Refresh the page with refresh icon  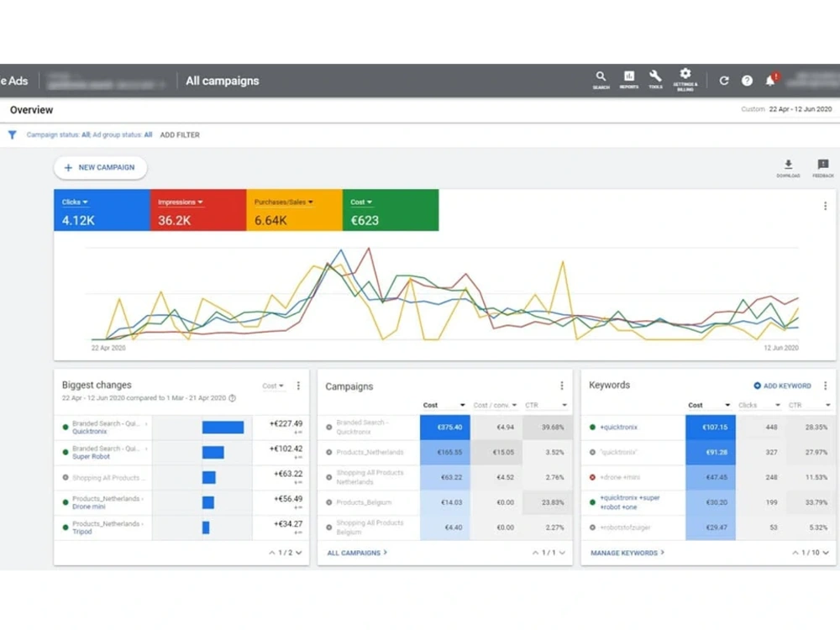click(724, 81)
